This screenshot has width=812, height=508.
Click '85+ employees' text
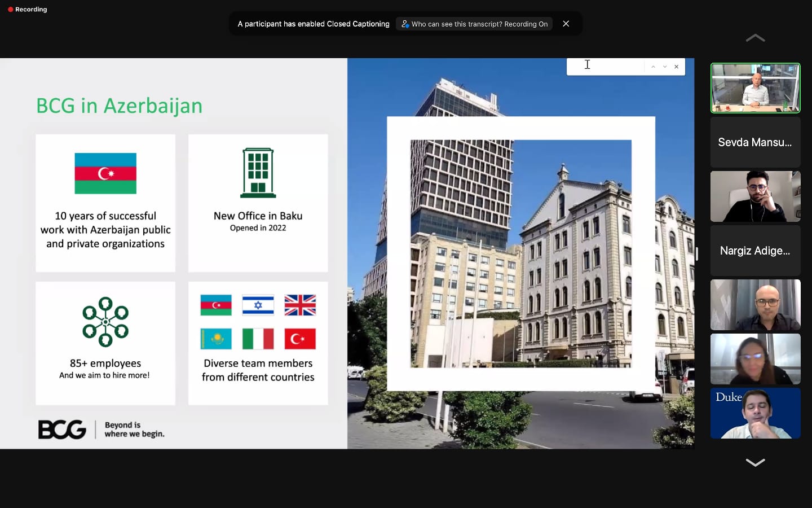105,363
